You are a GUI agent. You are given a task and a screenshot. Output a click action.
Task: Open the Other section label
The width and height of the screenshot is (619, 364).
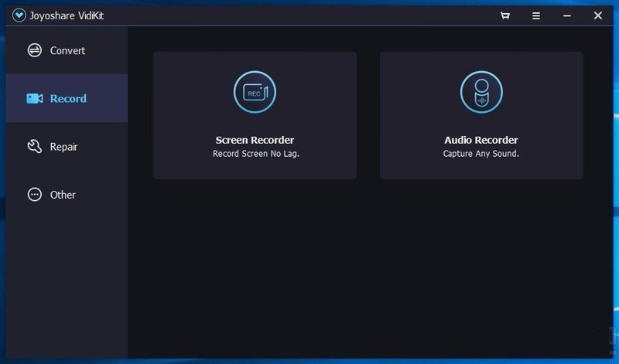pyautogui.click(x=63, y=195)
